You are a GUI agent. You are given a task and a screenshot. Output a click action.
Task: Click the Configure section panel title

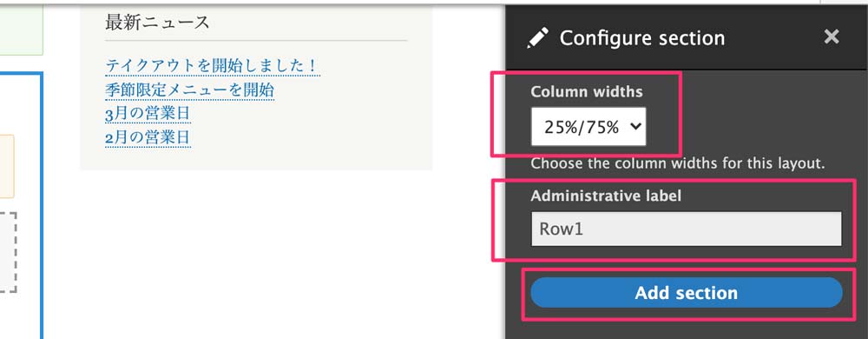pyautogui.click(x=642, y=38)
